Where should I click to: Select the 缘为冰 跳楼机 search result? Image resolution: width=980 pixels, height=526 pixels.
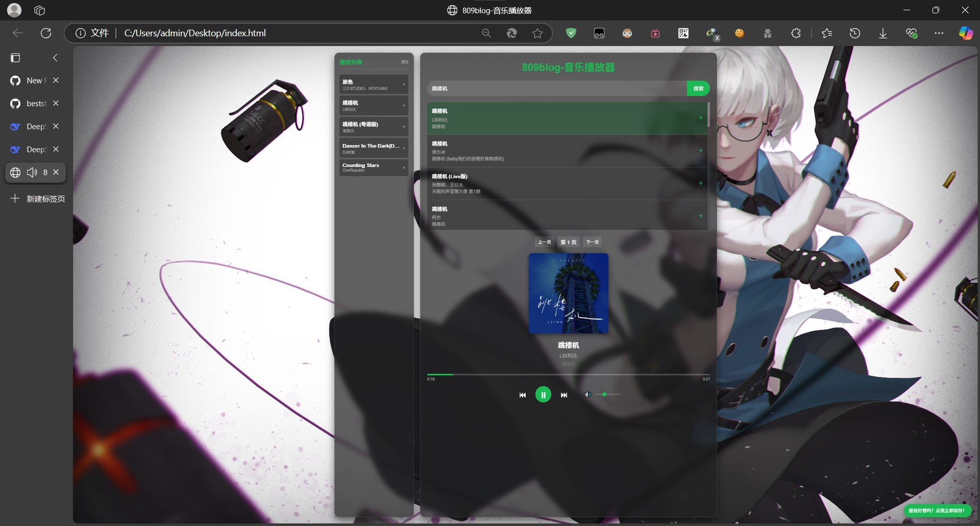(x=567, y=151)
